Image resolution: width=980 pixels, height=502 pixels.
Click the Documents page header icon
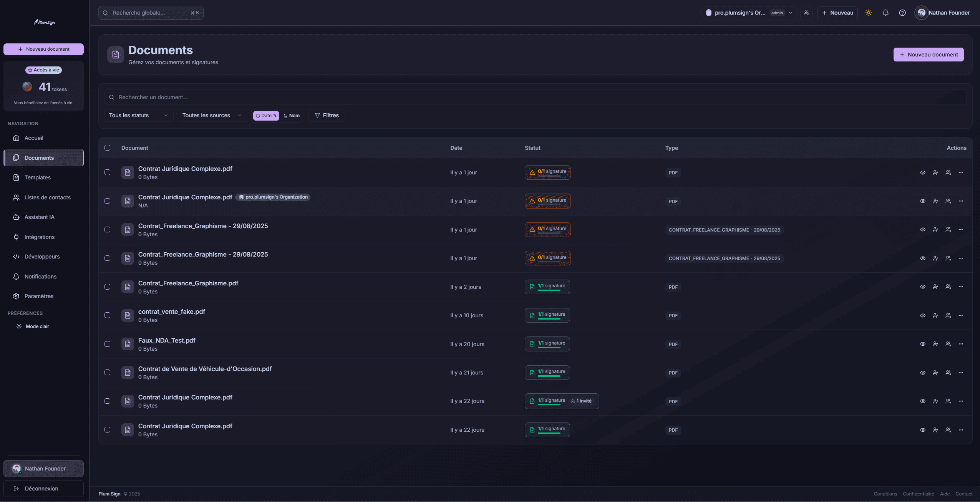pyautogui.click(x=116, y=55)
